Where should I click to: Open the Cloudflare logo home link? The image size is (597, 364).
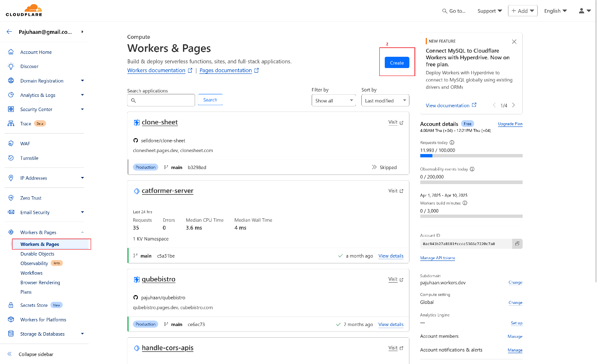(24, 10)
